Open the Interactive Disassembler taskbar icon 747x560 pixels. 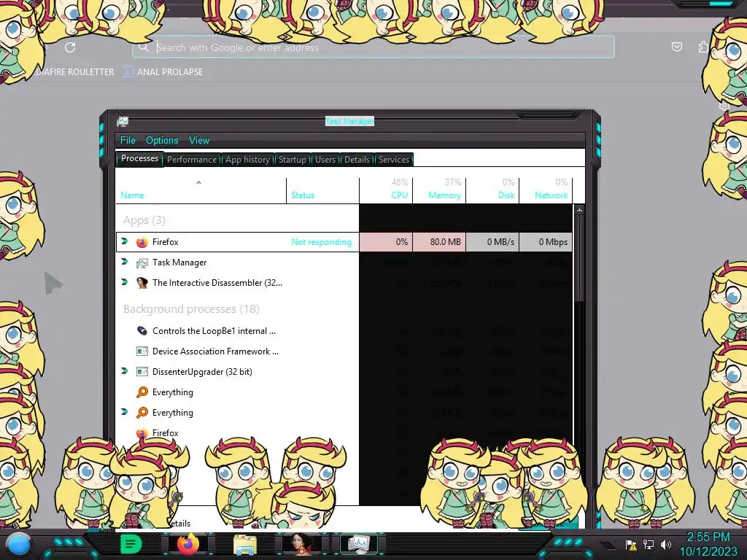coord(302,544)
